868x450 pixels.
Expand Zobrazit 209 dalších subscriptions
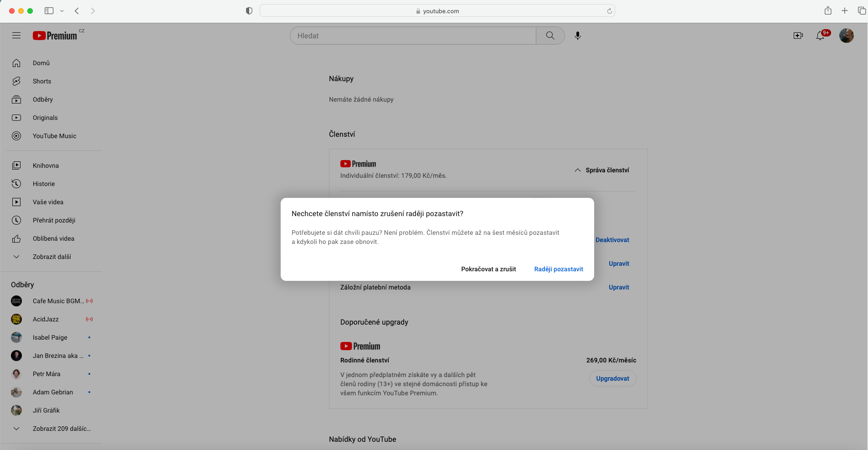pos(61,429)
